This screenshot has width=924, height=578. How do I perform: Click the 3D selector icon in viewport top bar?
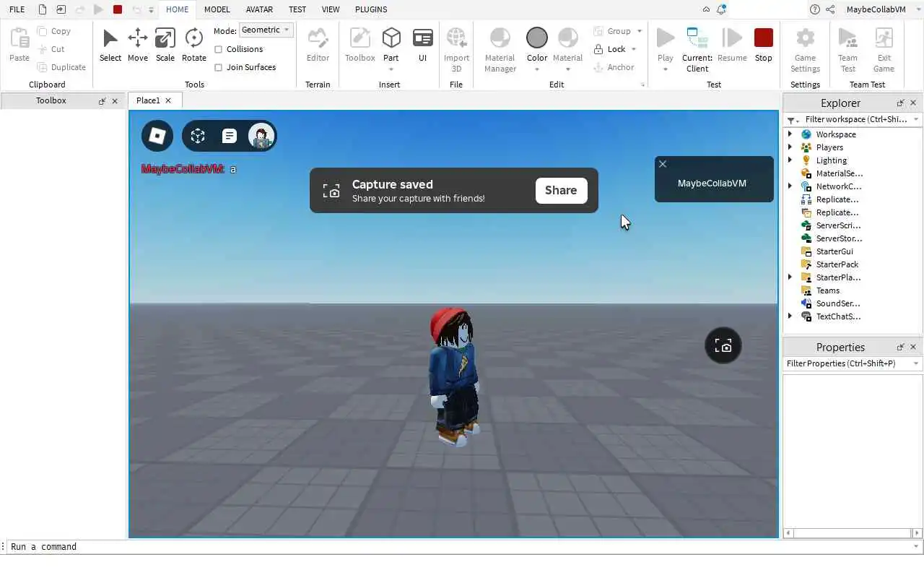[x=198, y=136]
